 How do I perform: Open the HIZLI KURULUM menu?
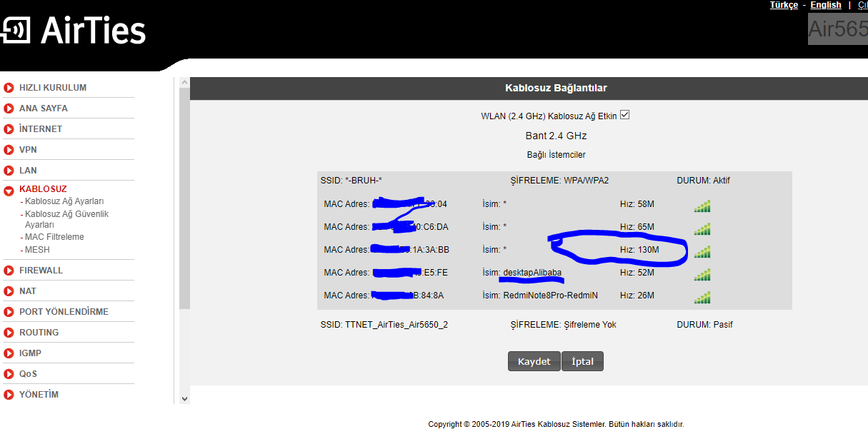[x=53, y=88]
